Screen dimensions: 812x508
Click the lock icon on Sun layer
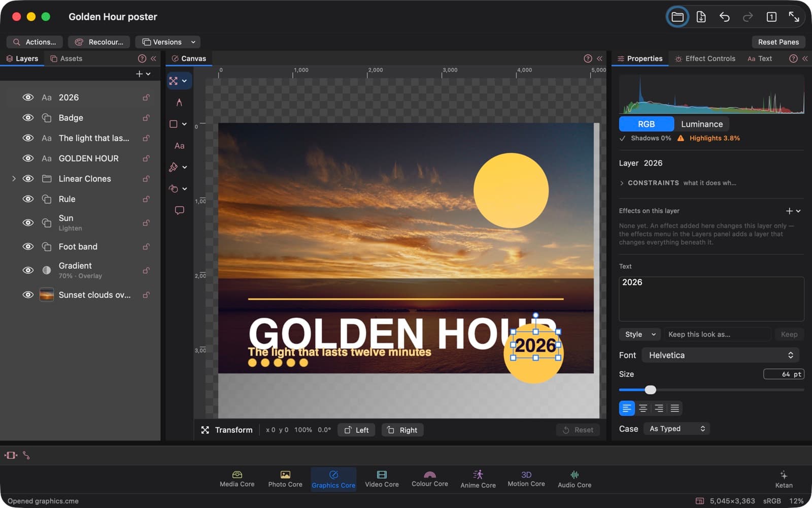click(x=146, y=223)
